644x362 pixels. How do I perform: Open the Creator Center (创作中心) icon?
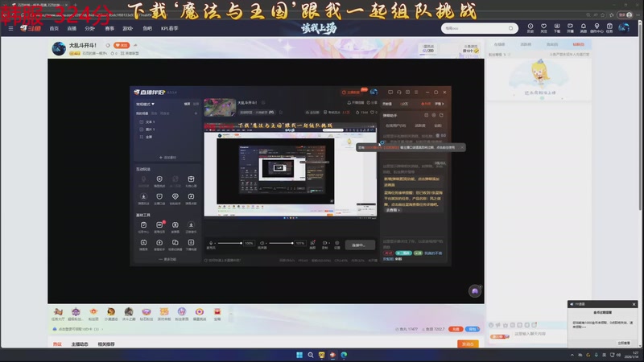point(597,27)
